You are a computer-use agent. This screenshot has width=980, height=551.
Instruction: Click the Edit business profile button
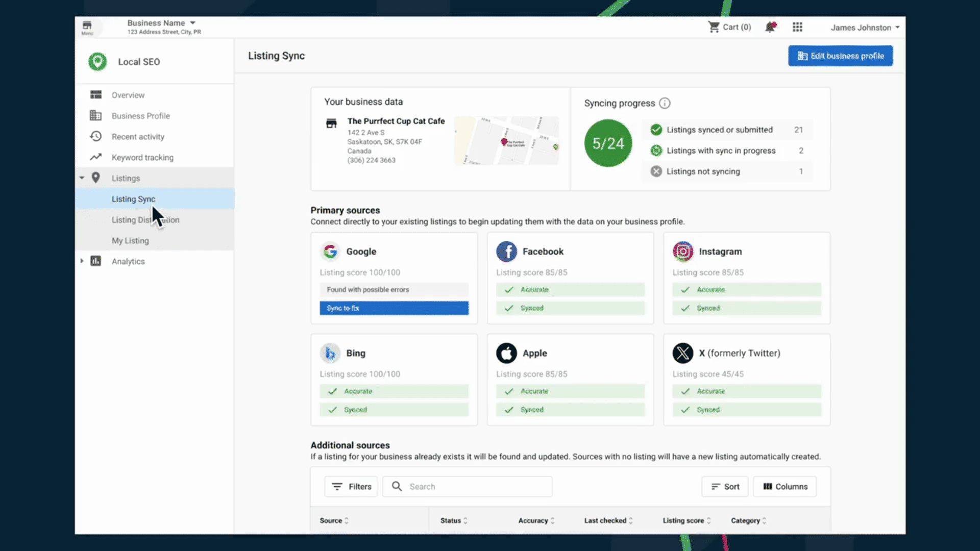[840, 56]
